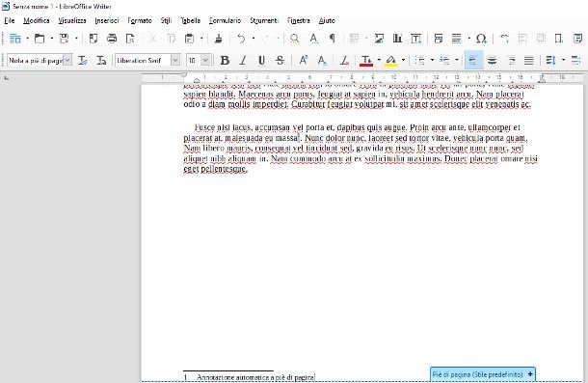Open a file with the Open icon
Viewport: 588px width, 383px height.
pyautogui.click(x=40, y=39)
